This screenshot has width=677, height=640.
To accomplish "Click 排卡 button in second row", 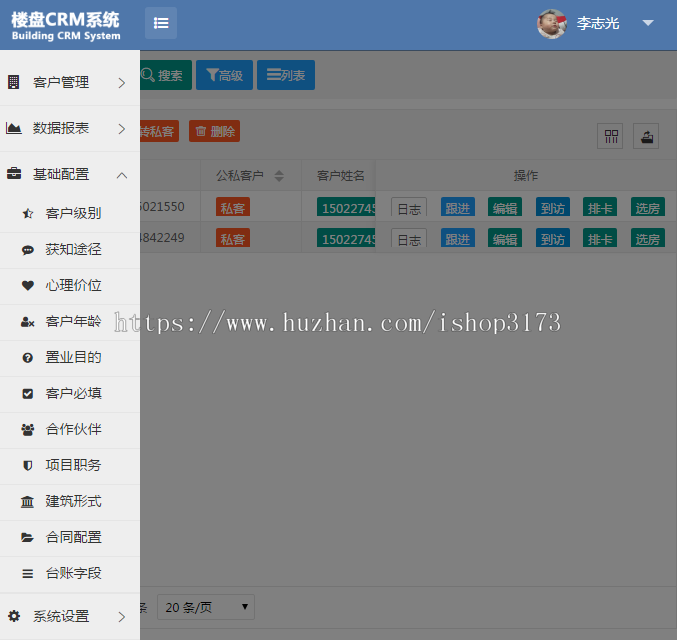I will (x=600, y=238).
